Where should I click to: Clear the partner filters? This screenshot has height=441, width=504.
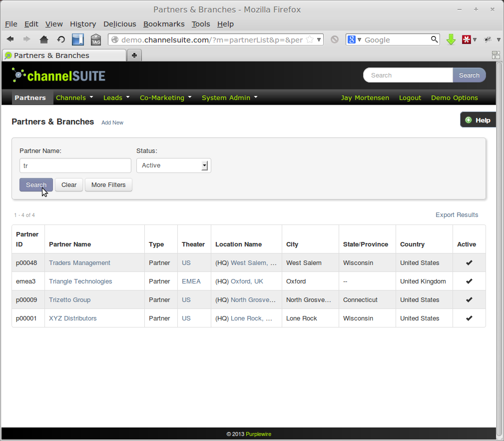click(x=69, y=184)
